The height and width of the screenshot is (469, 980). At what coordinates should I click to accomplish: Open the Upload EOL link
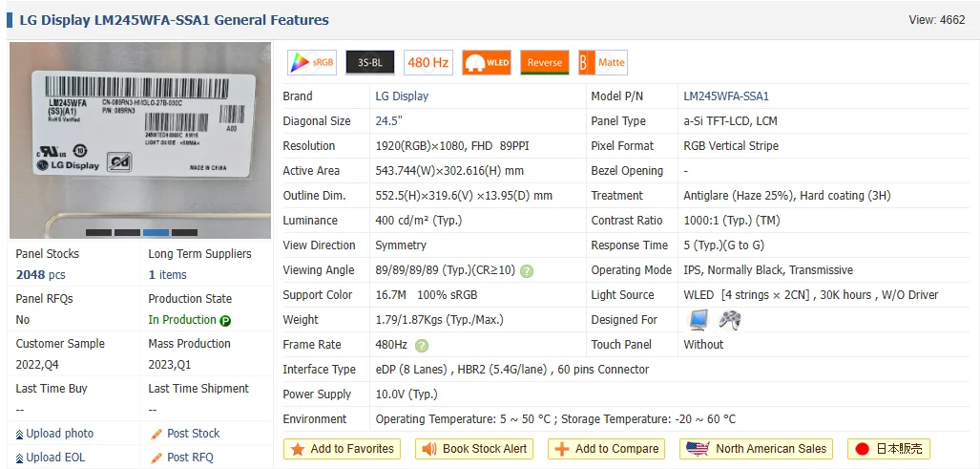pyautogui.click(x=55, y=458)
